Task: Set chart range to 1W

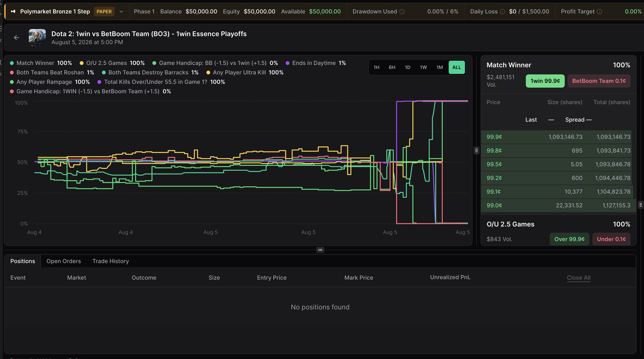Action: [423, 67]
